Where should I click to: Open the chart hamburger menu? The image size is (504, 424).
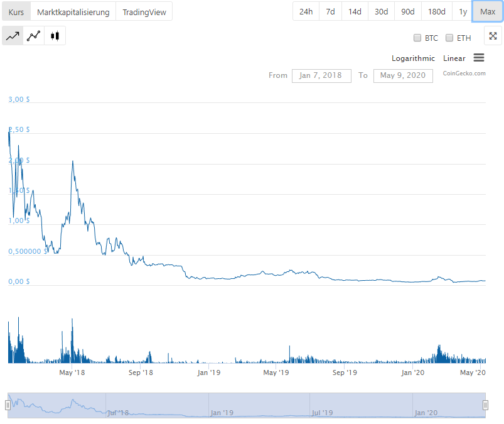[478, 58]
